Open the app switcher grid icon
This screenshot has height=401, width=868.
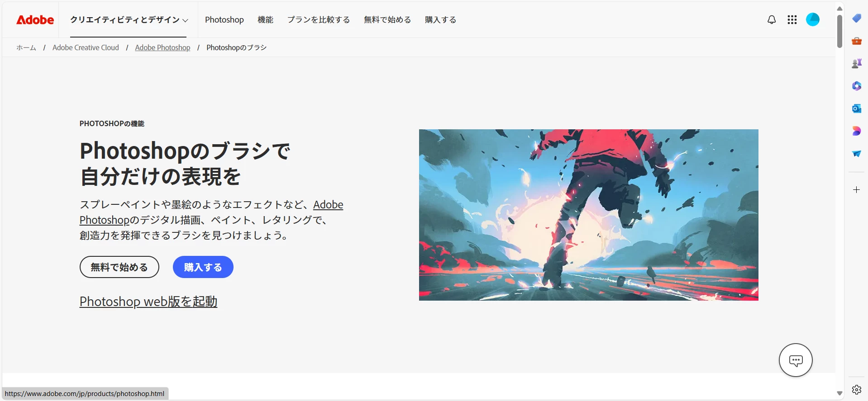pyautogui.click(x=792, y=19)
